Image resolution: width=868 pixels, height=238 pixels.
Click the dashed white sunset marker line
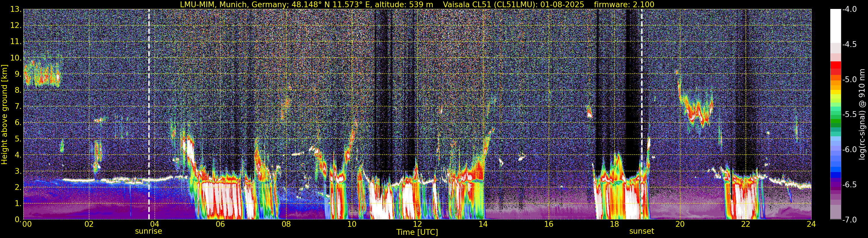pyautogui.click(x=641, y=114)
